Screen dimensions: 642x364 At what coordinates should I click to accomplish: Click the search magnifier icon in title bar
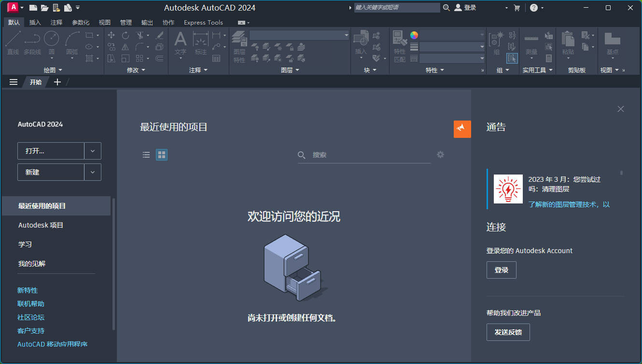tap(447, 8)
